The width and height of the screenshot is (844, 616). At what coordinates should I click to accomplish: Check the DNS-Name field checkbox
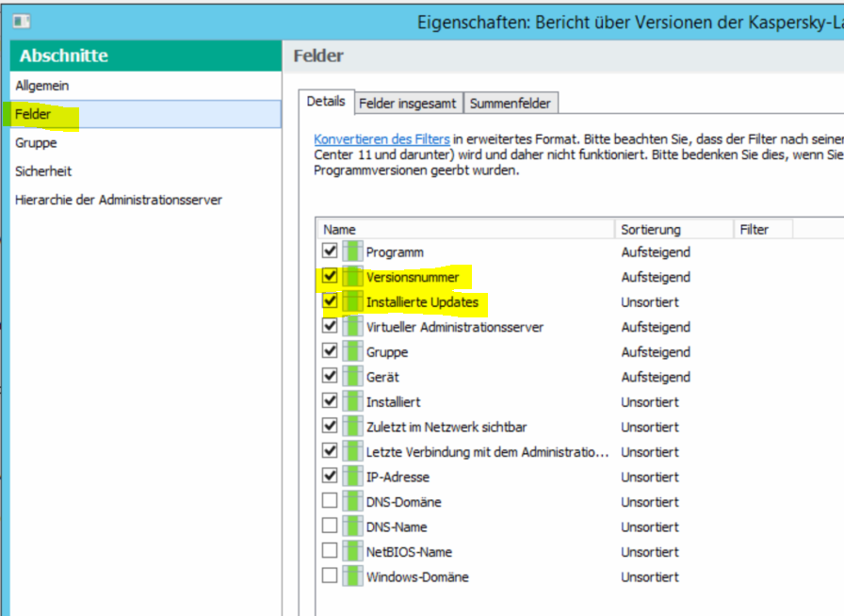point(330,526)
